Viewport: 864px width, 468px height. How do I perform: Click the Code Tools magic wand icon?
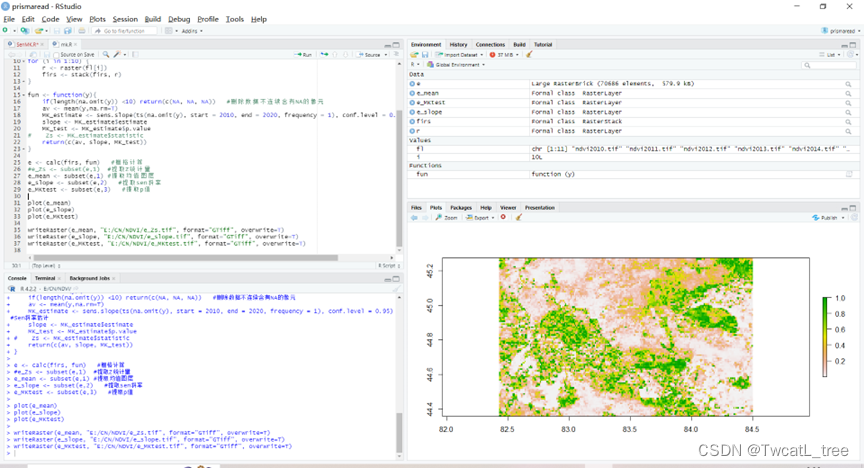[x=117, y=55]
